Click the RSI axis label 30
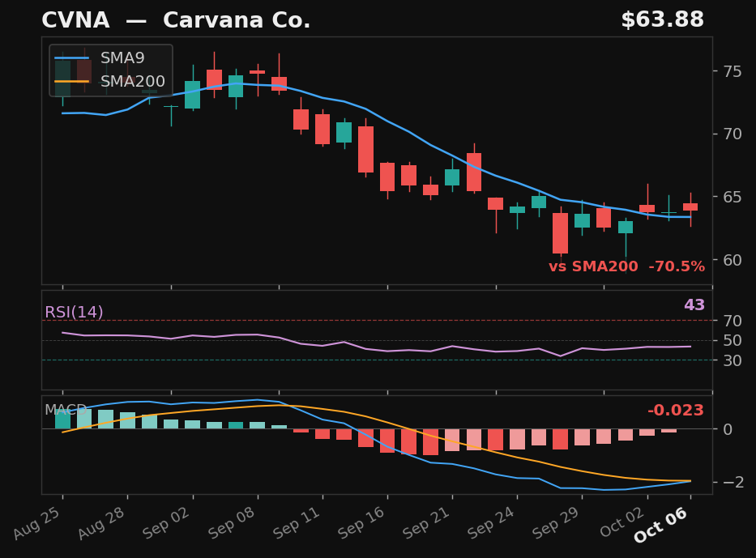This screenshot has height=558, width=756. point(733,360)
